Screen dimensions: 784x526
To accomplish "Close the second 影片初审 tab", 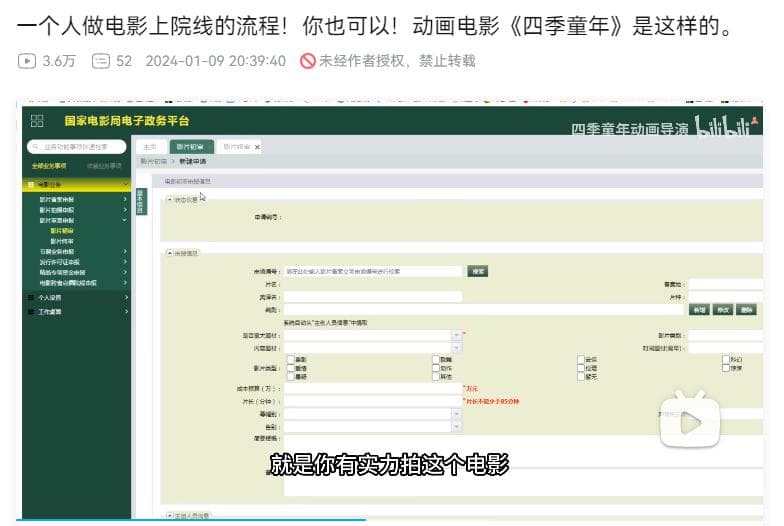I will (257, 147).
